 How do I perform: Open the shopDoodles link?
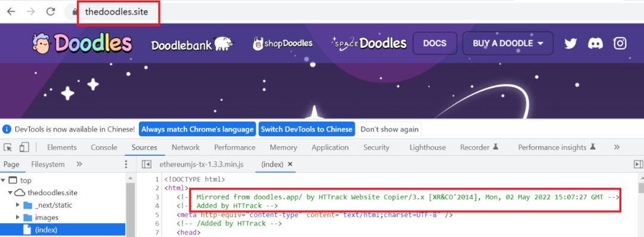pos(283,43)
